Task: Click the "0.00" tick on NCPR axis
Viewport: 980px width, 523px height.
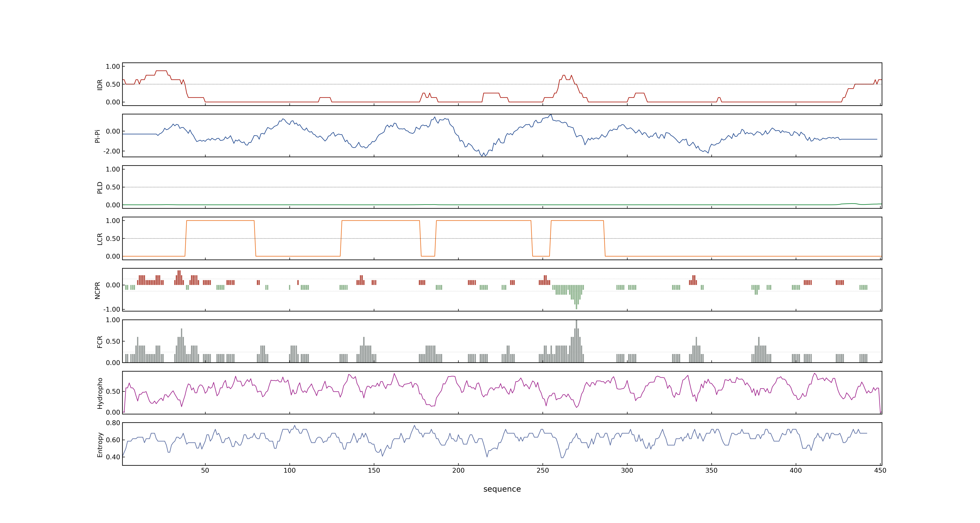Action: click(x=113, y=285)
